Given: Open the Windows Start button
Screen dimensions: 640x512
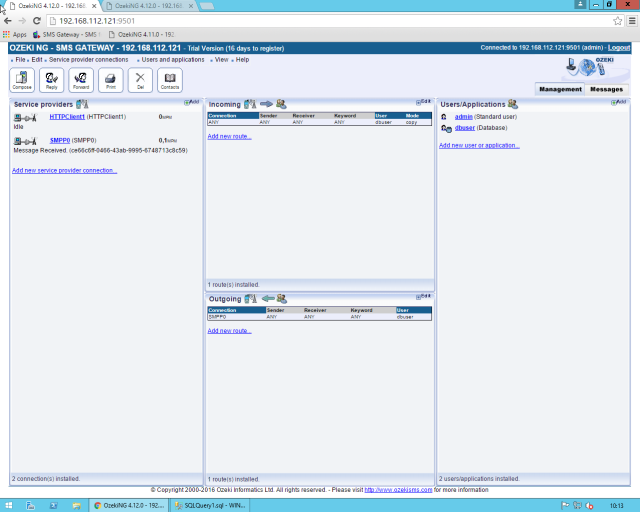Looking at the screenshot, I should [8, 505].
